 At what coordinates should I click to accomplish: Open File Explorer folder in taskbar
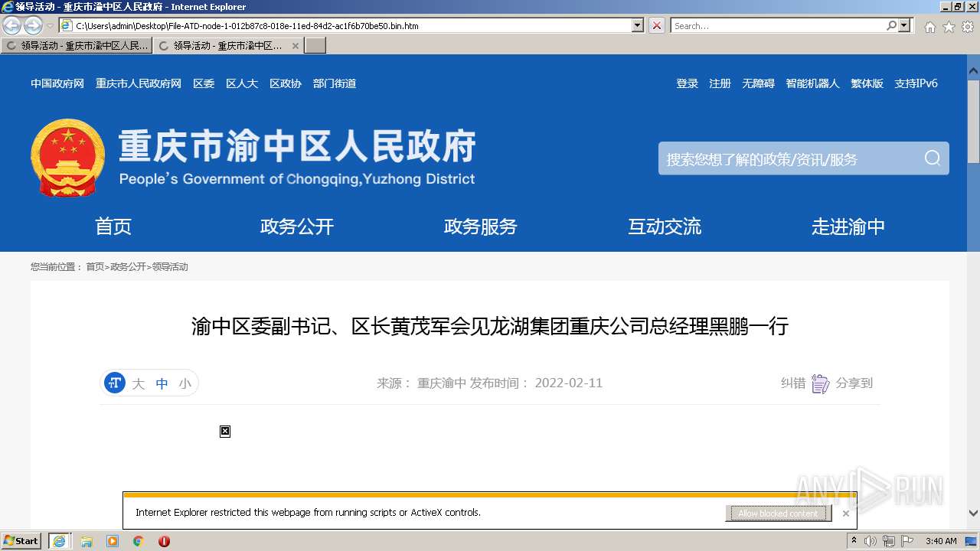coord(87,541)
